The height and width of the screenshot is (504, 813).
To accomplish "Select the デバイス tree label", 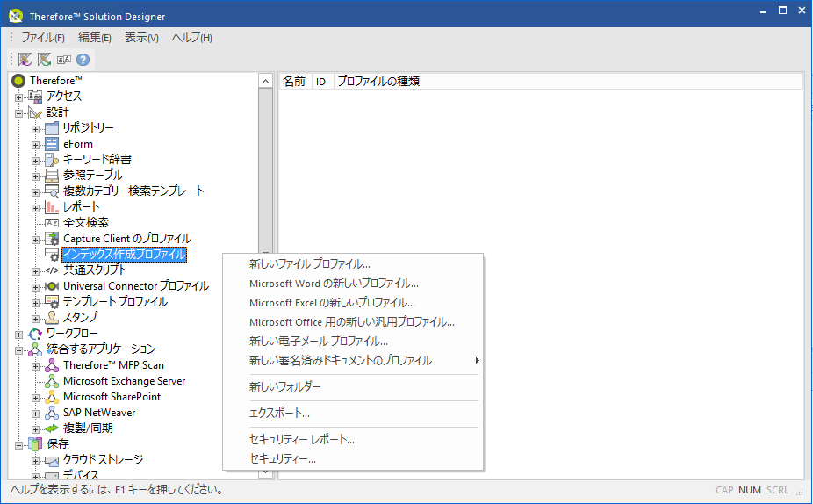I will point(81,474).
